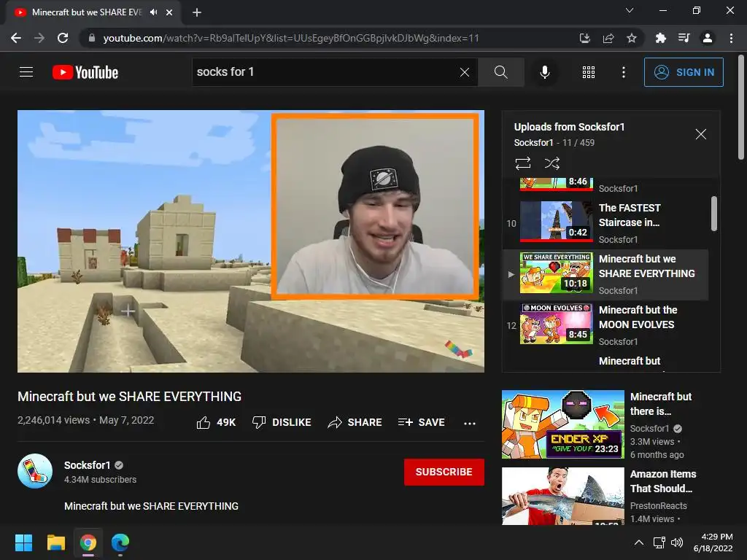Open clock and date flyout
The width and height of the screenshot is (747, 560).
point(713,542)
